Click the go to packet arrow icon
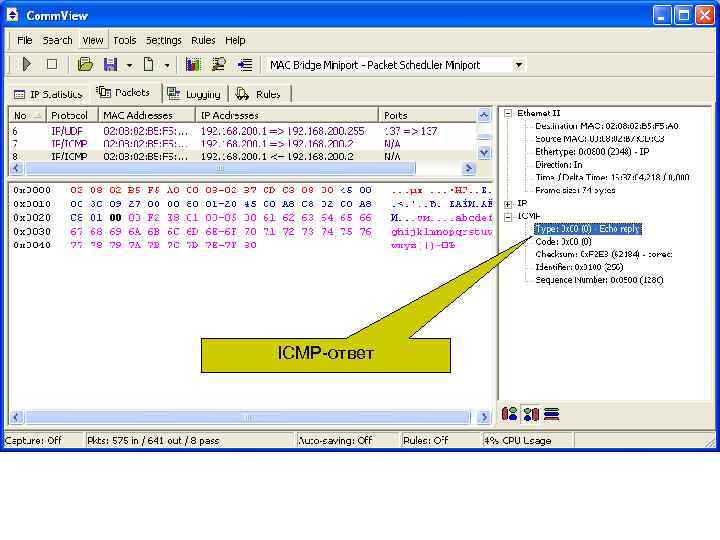720x540 pixels. point(245,64)
